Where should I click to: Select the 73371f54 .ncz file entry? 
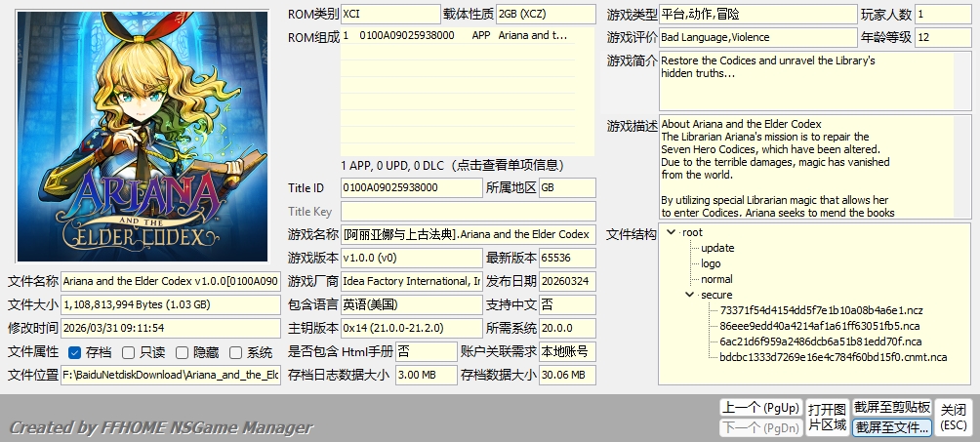click(807, 310)
